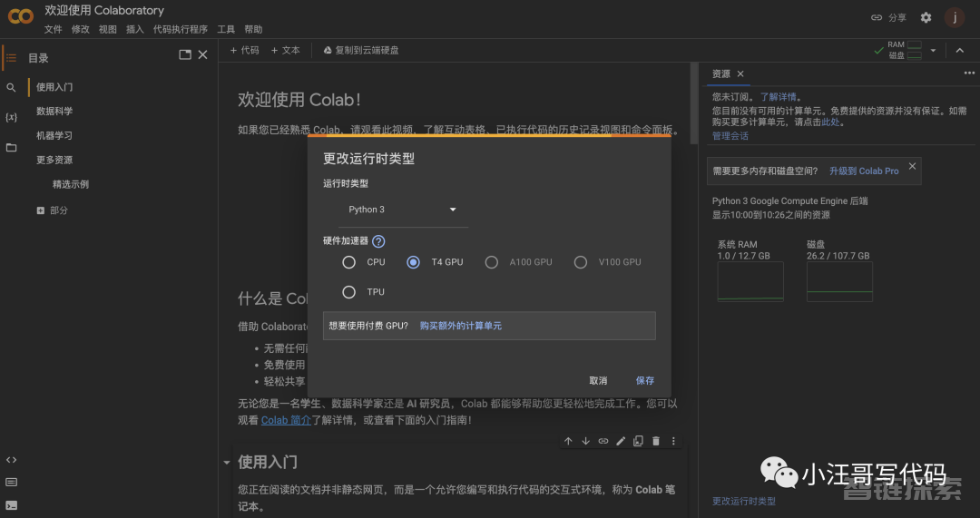
Task: Select 使用入门 in the contents
Action: click(x=54, y=87)
